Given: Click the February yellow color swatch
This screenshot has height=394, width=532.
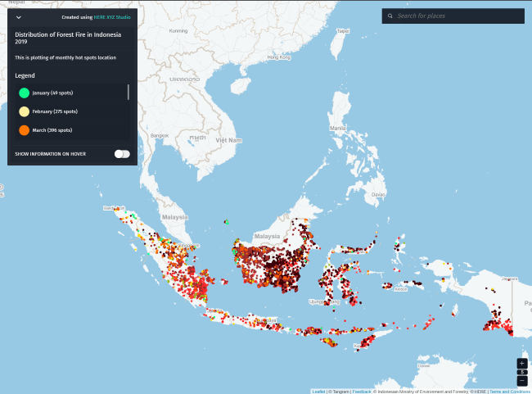Looking at the screenshot, I should pos(24,111).
